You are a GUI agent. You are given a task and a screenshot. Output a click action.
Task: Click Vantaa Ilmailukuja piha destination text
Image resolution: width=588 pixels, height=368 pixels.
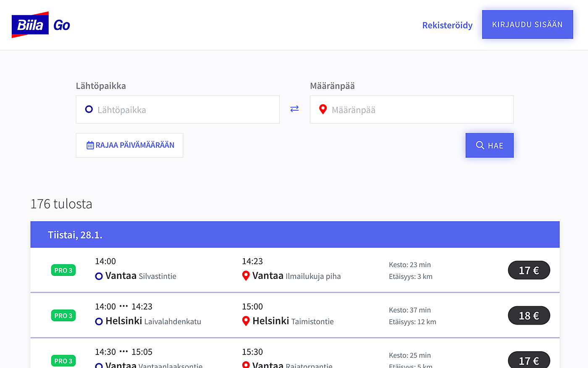pyautogui.click(x=297, y=276)
